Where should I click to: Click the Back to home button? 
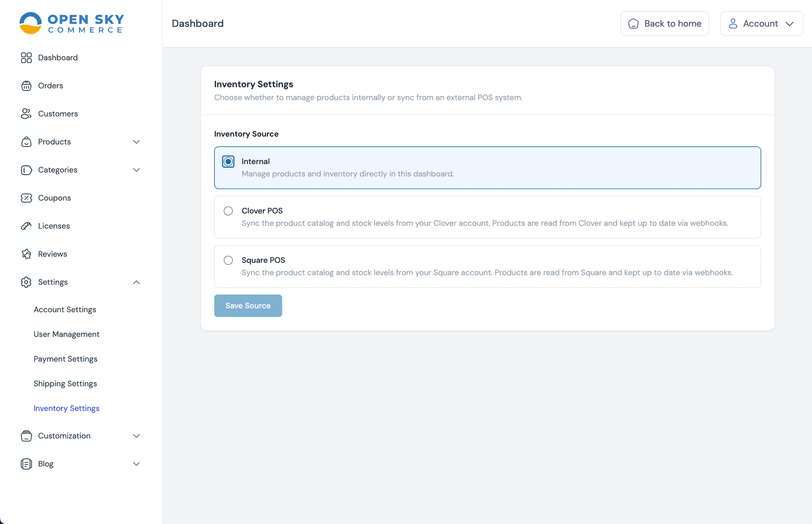664,24
